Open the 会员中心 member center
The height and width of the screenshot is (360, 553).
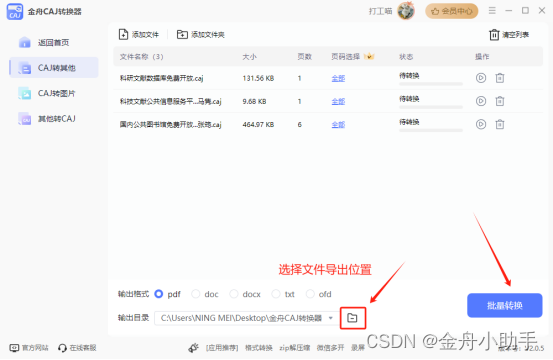(452, 11)
